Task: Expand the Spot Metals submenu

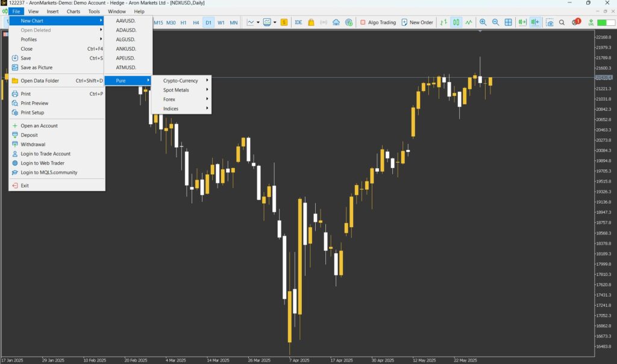Action: tap(181, 90)
